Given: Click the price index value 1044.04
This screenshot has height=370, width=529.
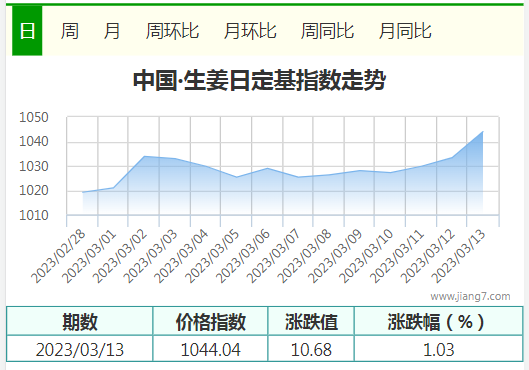Looking at the screenshot, I should (x=211, y=349).
